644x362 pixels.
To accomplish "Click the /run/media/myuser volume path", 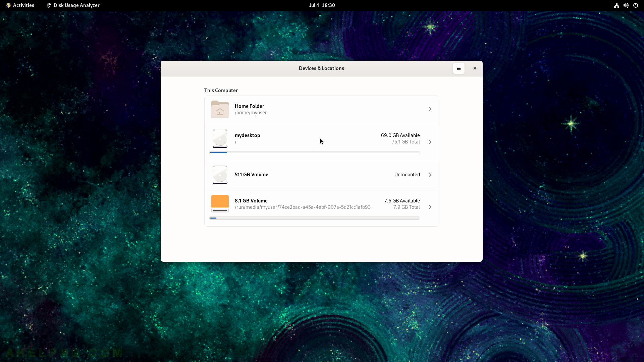I will click(x=303, y=207).
